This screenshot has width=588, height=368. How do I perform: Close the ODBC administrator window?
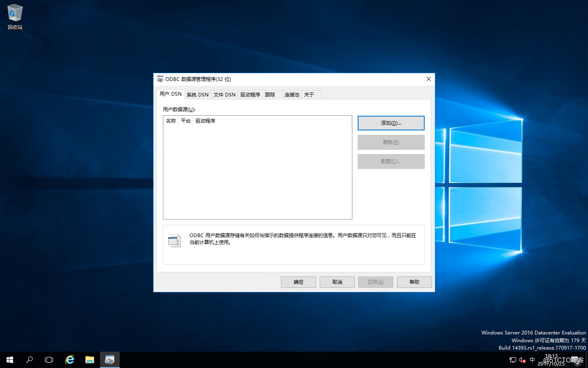click(429, 79)
